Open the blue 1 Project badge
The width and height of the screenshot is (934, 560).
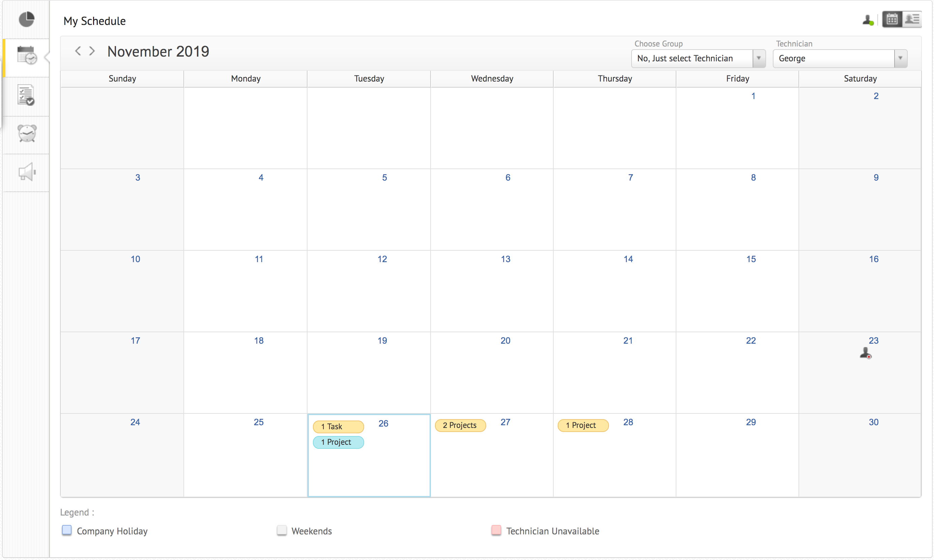click(x=338, y=442)
